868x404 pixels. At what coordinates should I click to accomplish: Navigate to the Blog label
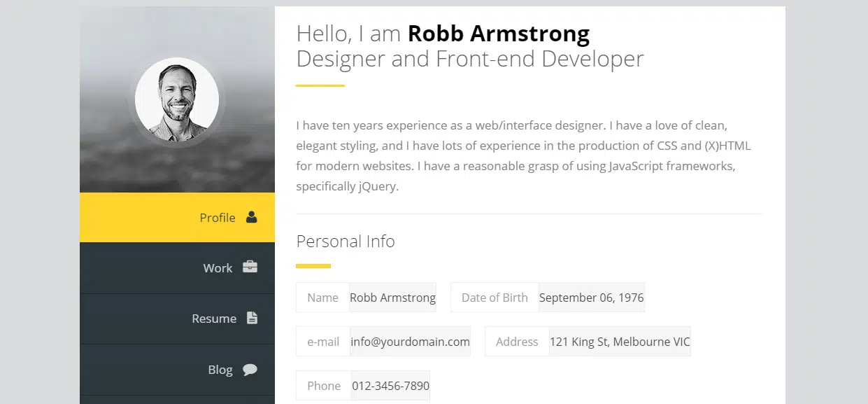[x=220, y=370]
